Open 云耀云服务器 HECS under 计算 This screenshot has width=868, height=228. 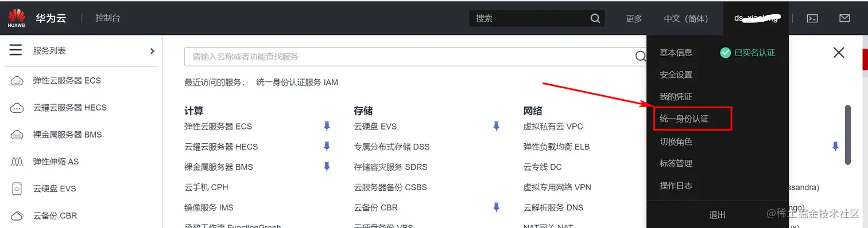(221, 147)
